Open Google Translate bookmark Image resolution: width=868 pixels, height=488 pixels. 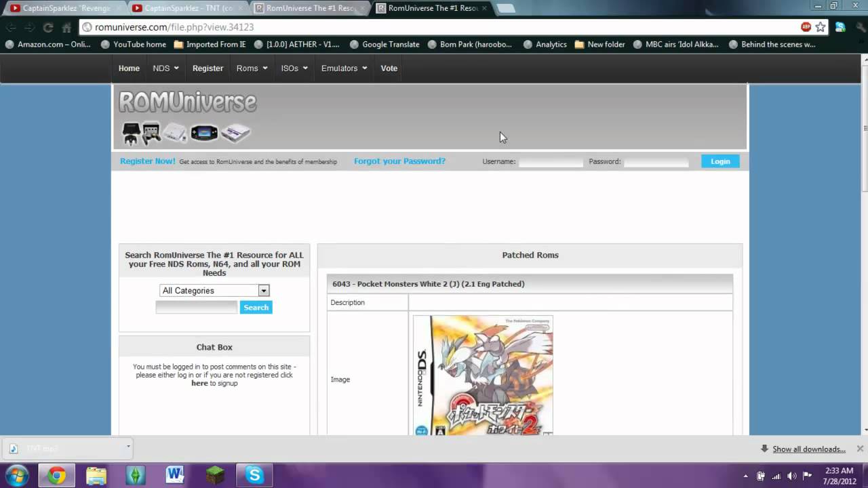(x=384, y=45)
